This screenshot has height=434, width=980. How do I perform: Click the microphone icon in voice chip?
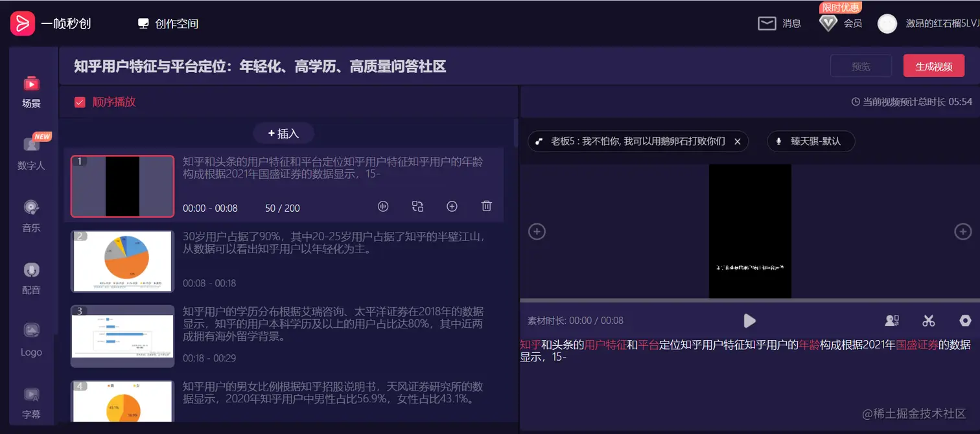pyautogui.click(x=778, y=141)
